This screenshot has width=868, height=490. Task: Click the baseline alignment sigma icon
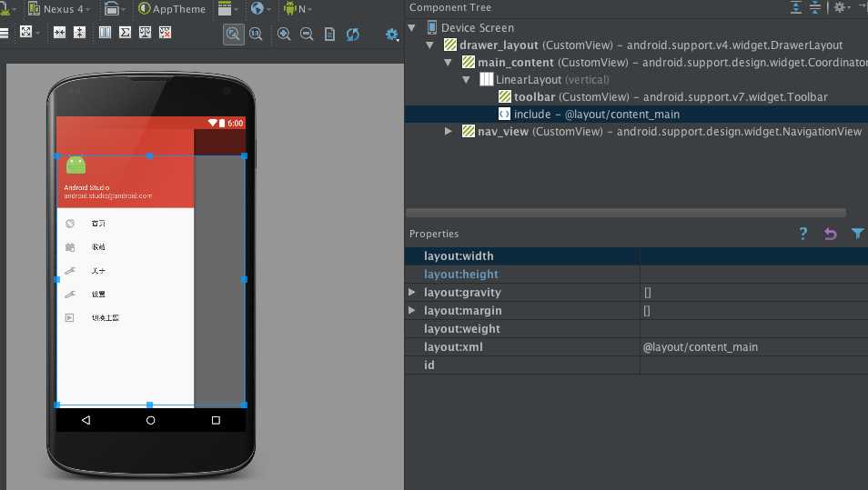click(x=126, y=33)
